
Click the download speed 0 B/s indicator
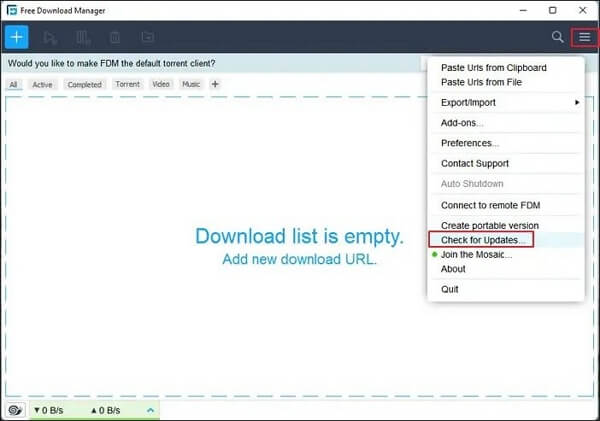coord(49,410)
